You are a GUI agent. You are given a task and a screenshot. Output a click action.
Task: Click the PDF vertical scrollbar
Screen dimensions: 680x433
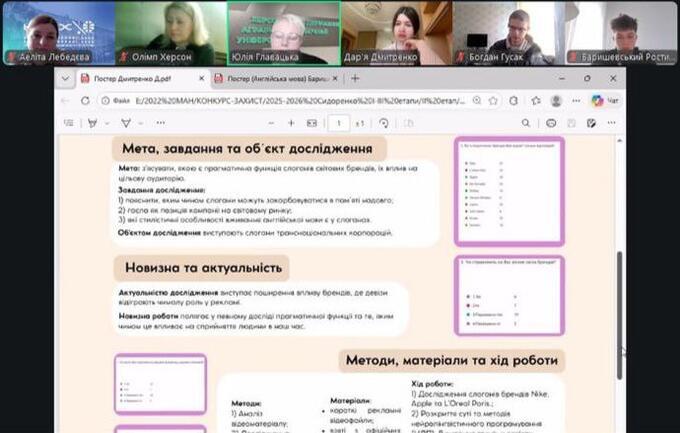[x=619, y=300]
